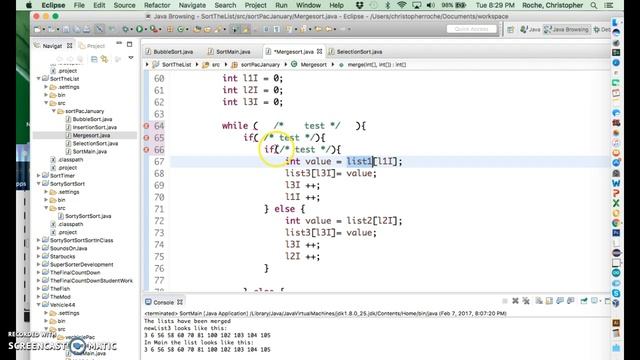Viewport: 640px width, 360px height.
Task: Click sortPacJanuary in the breadcrumb
Action: [260, 64]
